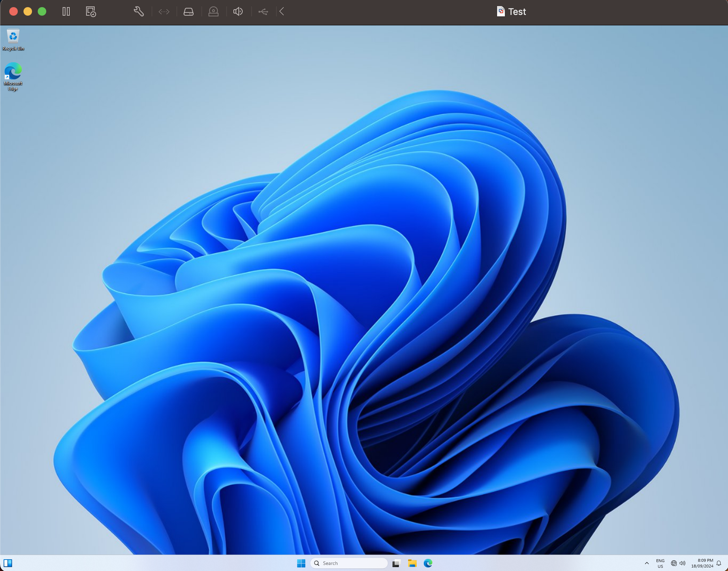
Task: Show hidden tray icons chevron
Action: 647,563
